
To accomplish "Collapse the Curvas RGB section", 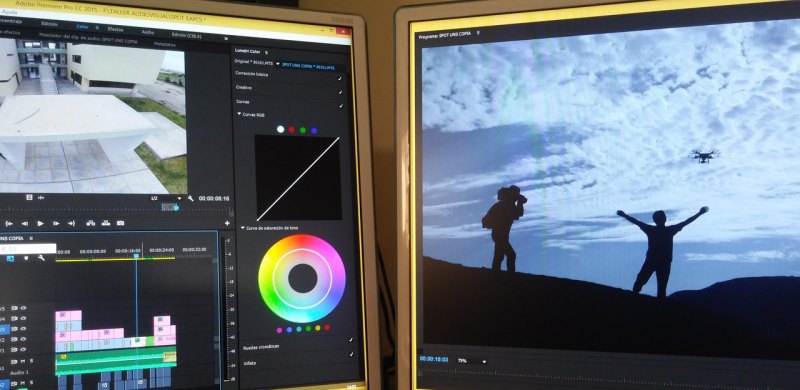I will pos(239,114).
